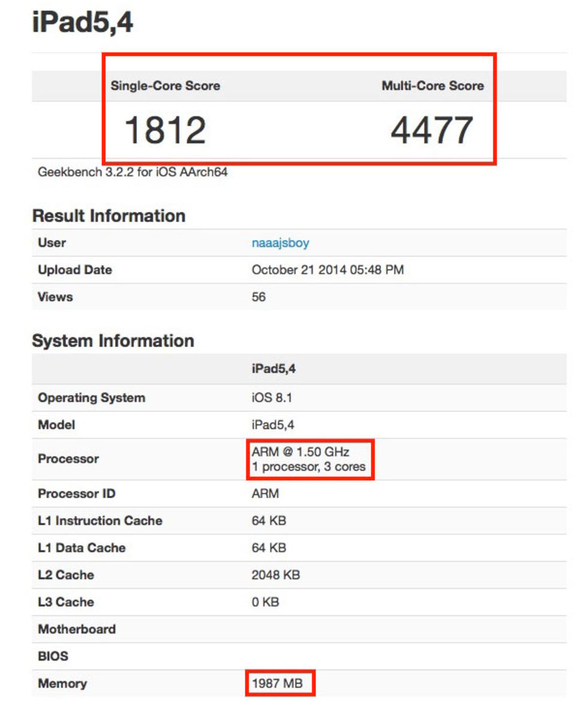Click the Upload Date label
This screenshot has height=713, width=588.
click(x=75, y=269)
